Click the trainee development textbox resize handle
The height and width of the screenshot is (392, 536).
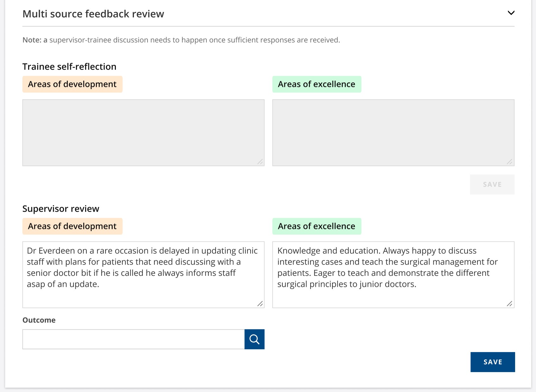pos(260,162)
